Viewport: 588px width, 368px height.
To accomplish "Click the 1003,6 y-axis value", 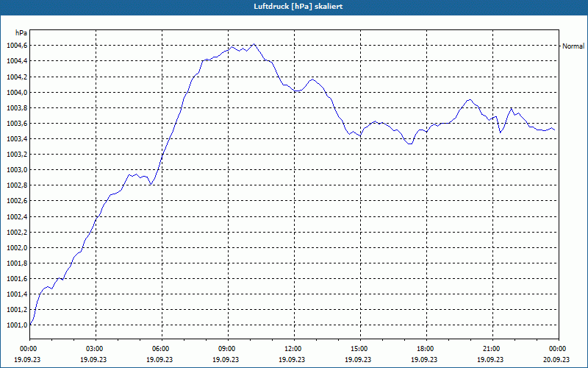I will point(16,124).
